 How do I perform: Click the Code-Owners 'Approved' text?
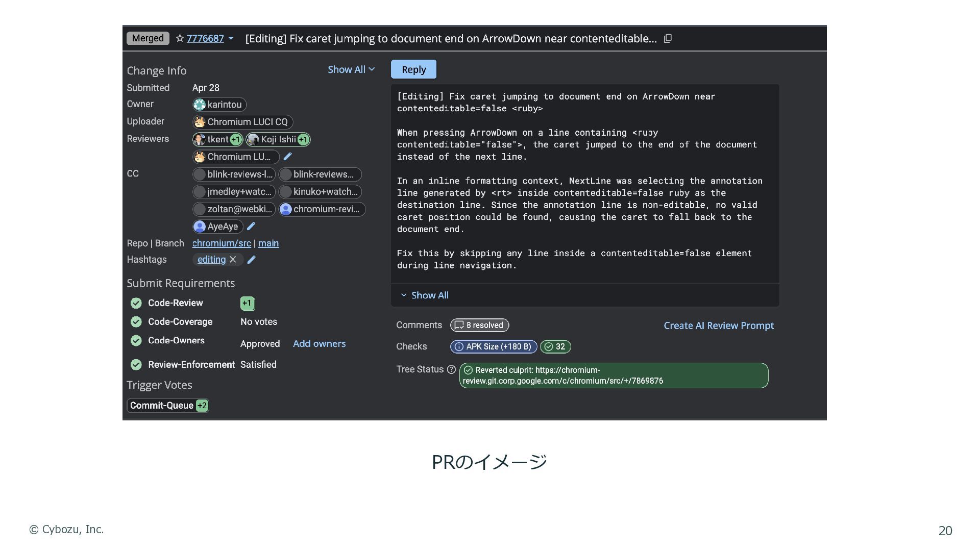point(260,344)
